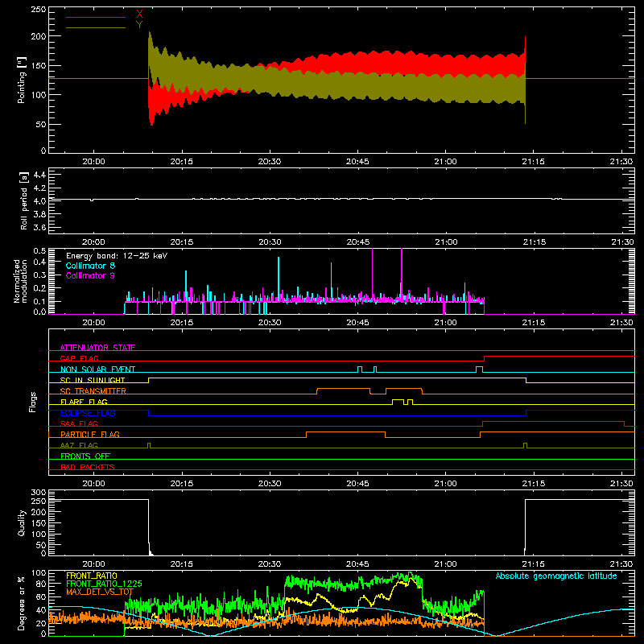Select 'Energy band: 12-25 keV' label
The width and height of the screenshot is (644, 644).
point(117,256)
